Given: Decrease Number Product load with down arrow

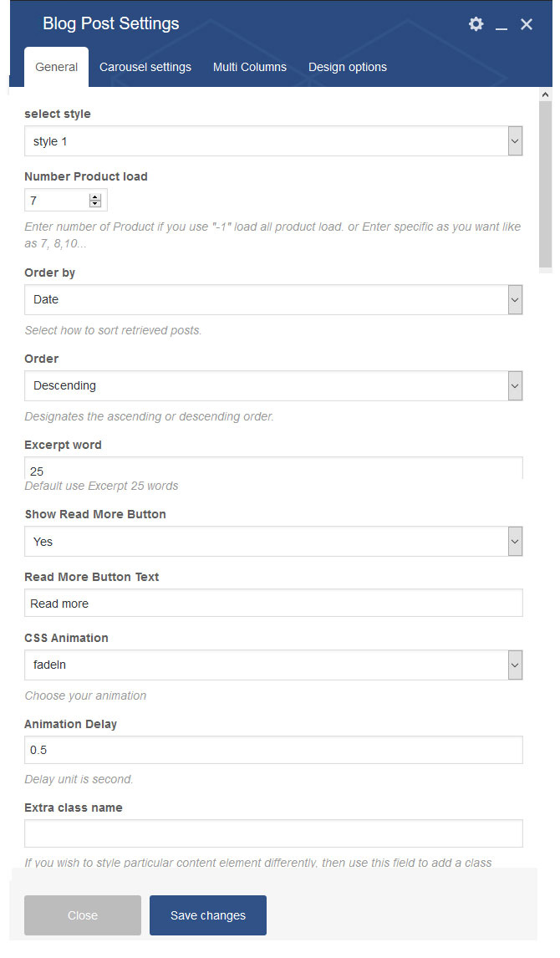Looking at the screenshot, I should tap(94, 203).
